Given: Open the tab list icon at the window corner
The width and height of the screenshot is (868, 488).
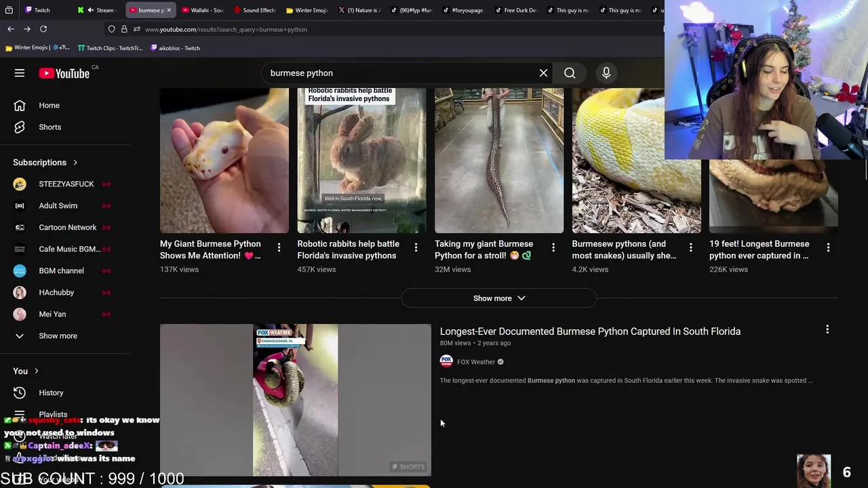Looking at the screenshot, I should [x=9, y=10].
